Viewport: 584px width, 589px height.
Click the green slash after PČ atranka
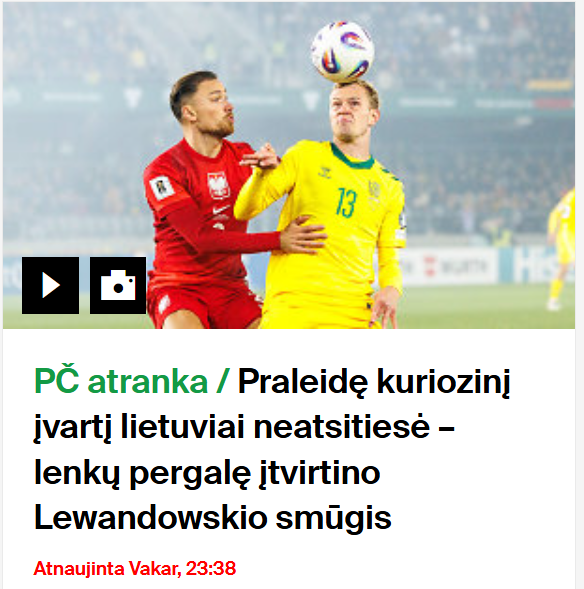223,381
